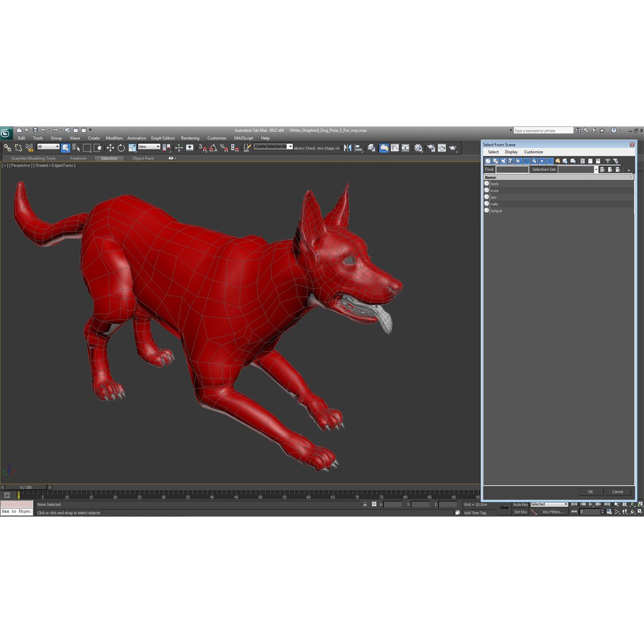Image resolution: width=644 pixels, height=644 pixels.
Task: Open Curve Editor icon in main toolbar
Action: [x=395, y=148]
